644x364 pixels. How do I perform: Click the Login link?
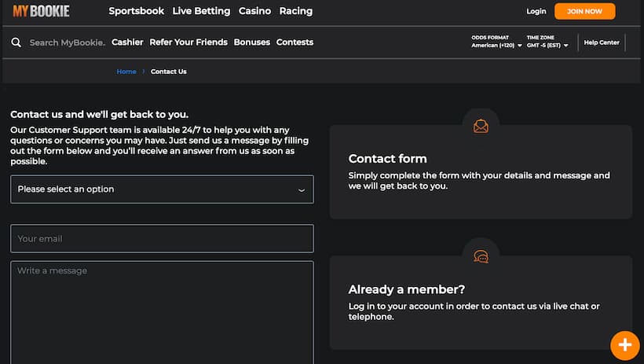click(536, 12)
